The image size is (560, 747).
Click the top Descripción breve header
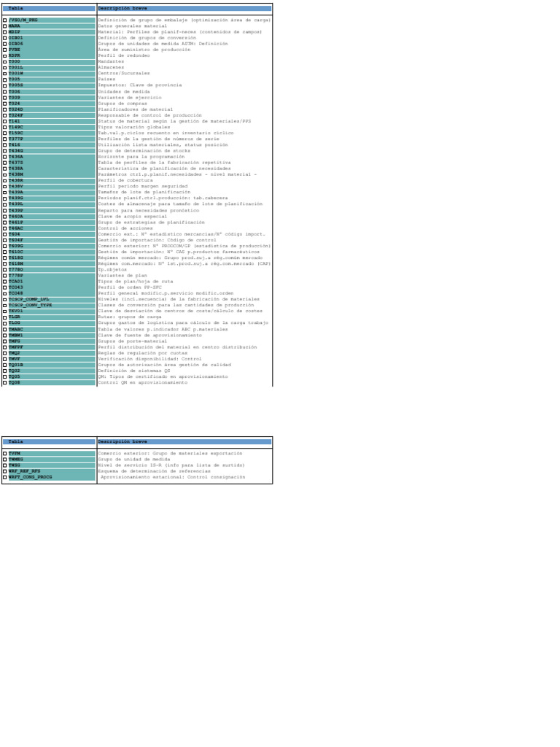pos(184,8)
